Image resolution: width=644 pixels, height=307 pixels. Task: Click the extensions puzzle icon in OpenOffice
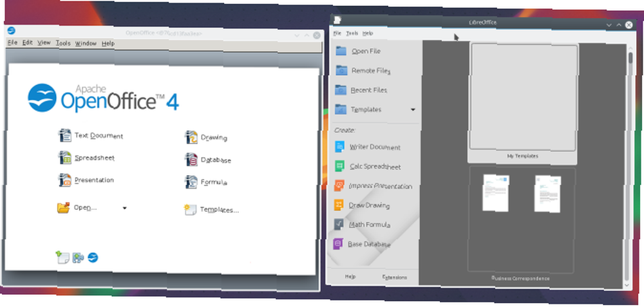click(78, 257)
